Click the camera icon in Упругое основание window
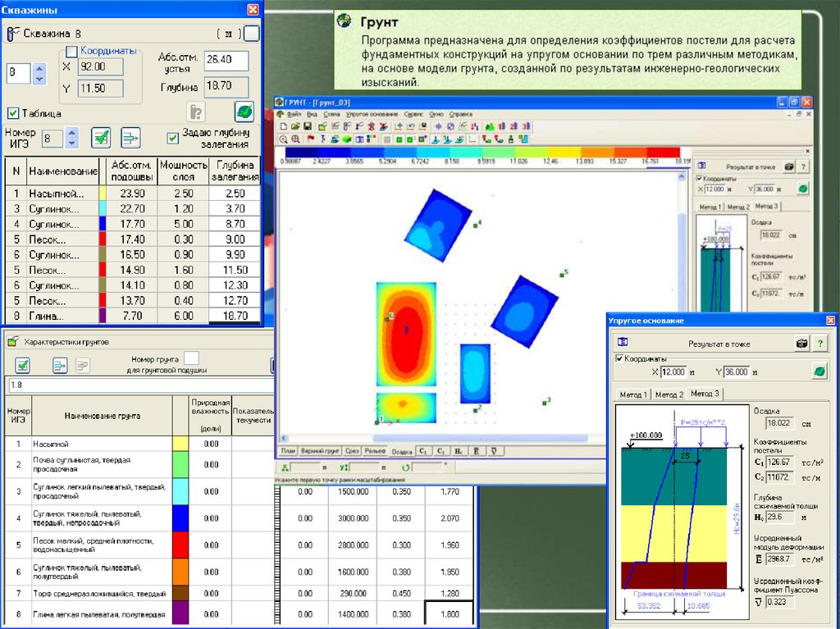 point(801,344)
